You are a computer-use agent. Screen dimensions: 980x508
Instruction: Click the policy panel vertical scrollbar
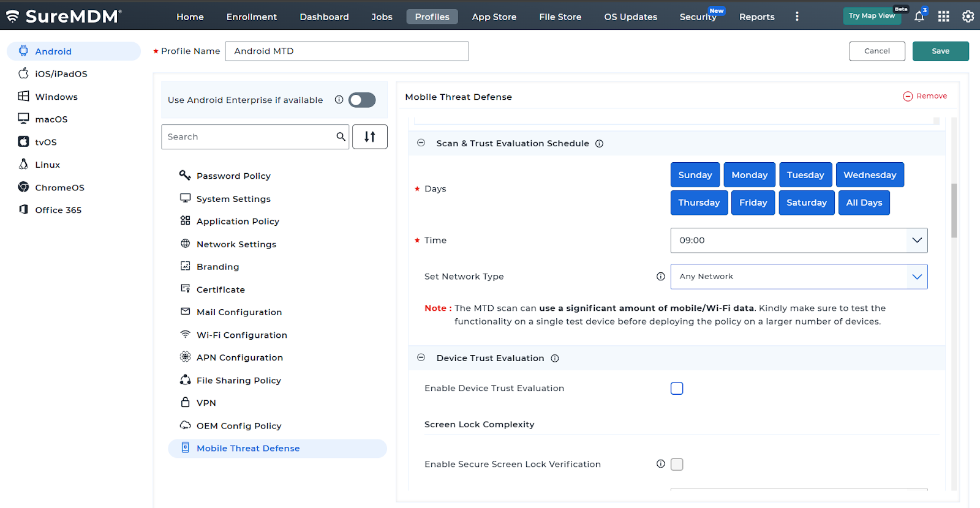pyautogui.click(x=954, y=211)
